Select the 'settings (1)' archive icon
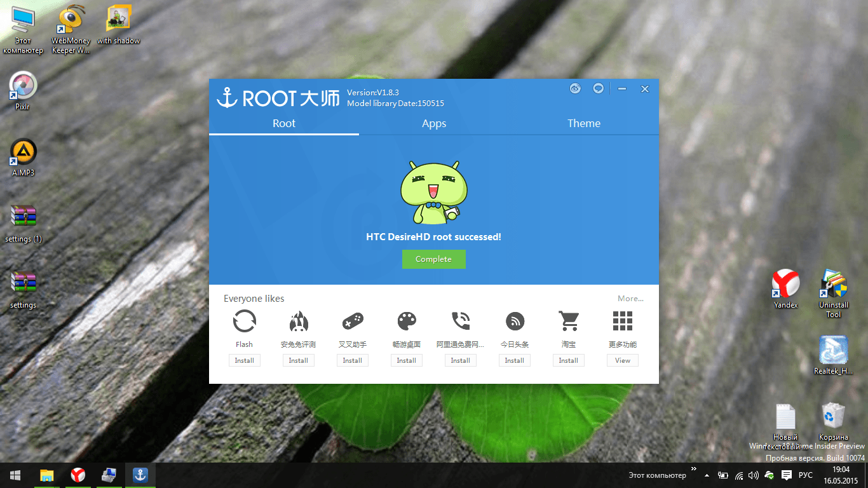Viewport: 868px width, 488px height. click(x=24, y=224)
